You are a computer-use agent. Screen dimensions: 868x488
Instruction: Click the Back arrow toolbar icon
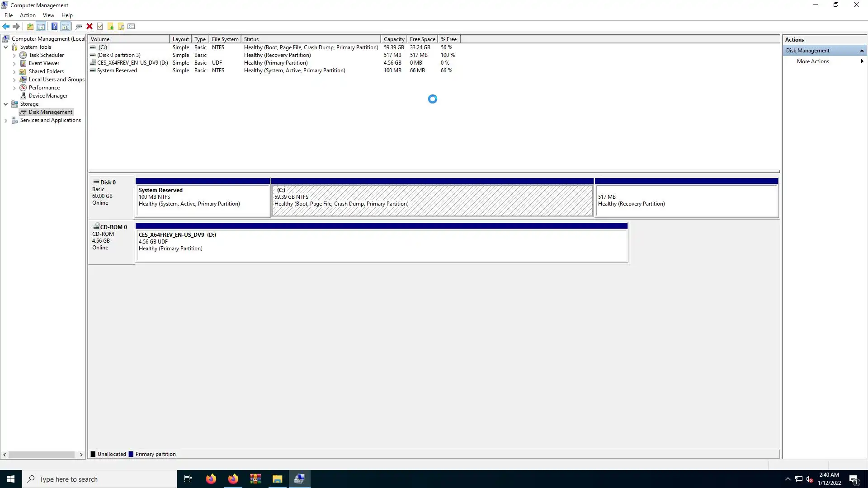(x=6, y=26)
